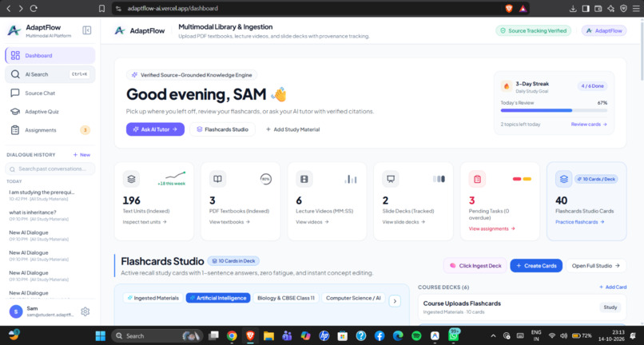Click the Ask AI Tutor button
644x345 pixels.
pyautogui.click(x=155, y=129)
